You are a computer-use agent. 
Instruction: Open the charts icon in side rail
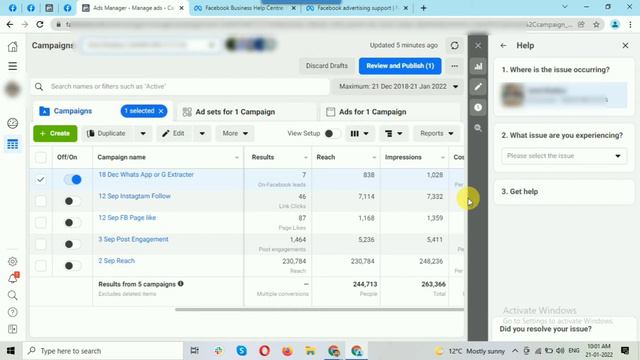[x=478, y=66]
